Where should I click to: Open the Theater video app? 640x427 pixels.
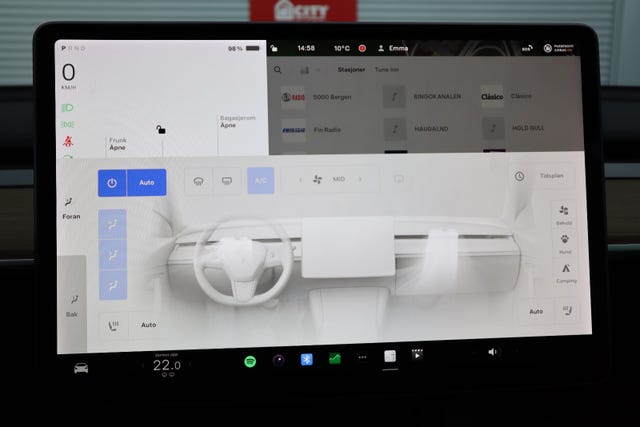coord(418,354)
